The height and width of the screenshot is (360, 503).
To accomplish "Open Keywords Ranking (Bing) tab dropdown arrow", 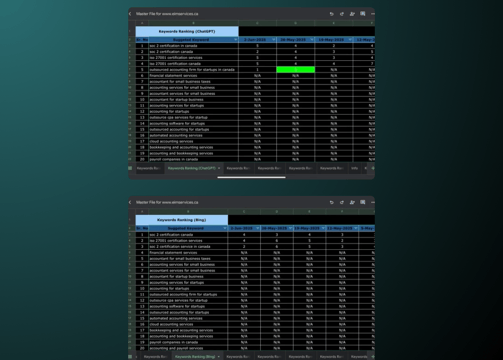I will (219, 357).
